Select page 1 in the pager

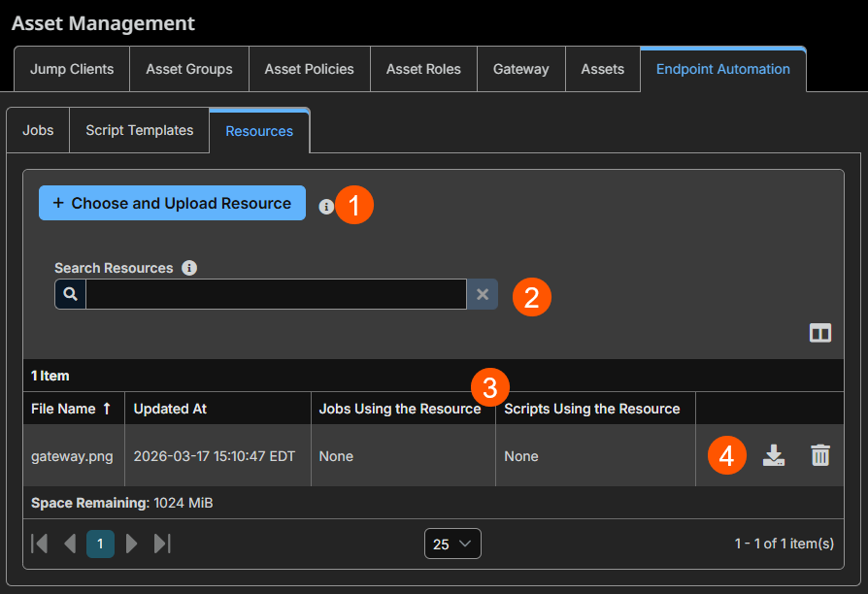100,544
